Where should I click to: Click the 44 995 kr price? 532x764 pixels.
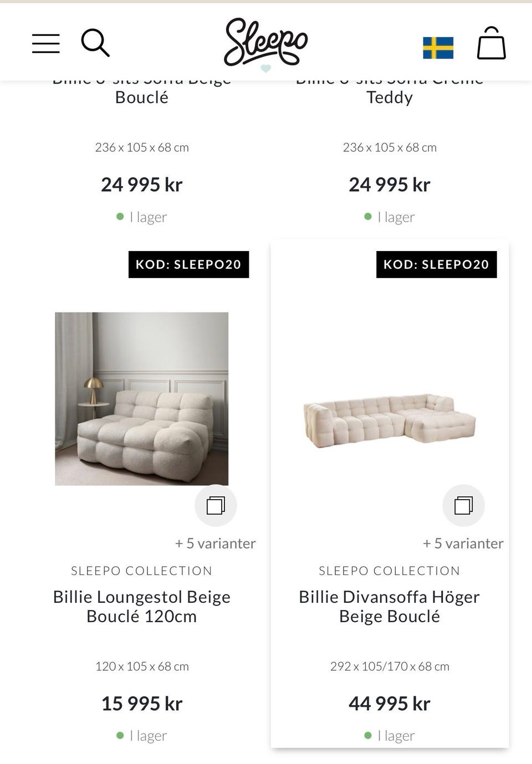click(x=390, y=704)
